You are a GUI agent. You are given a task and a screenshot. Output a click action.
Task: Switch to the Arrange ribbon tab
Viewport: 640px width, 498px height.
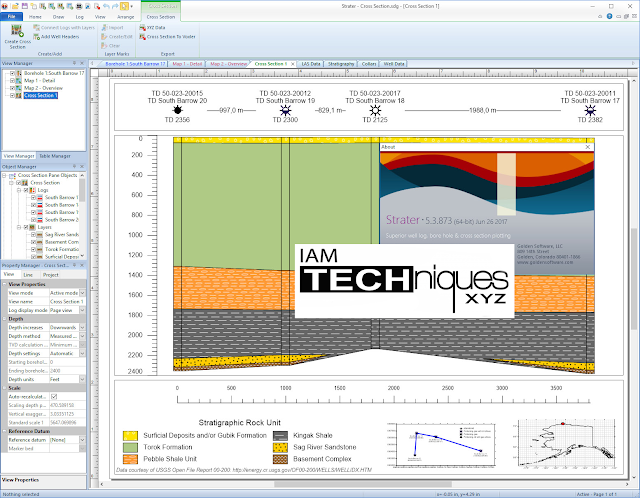(126, 17)
